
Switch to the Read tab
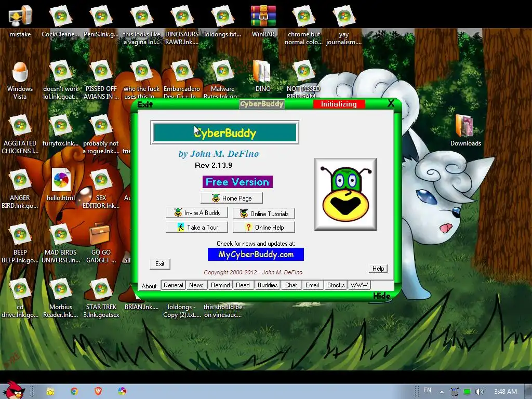pyautogui.click(x=243, y=285)
